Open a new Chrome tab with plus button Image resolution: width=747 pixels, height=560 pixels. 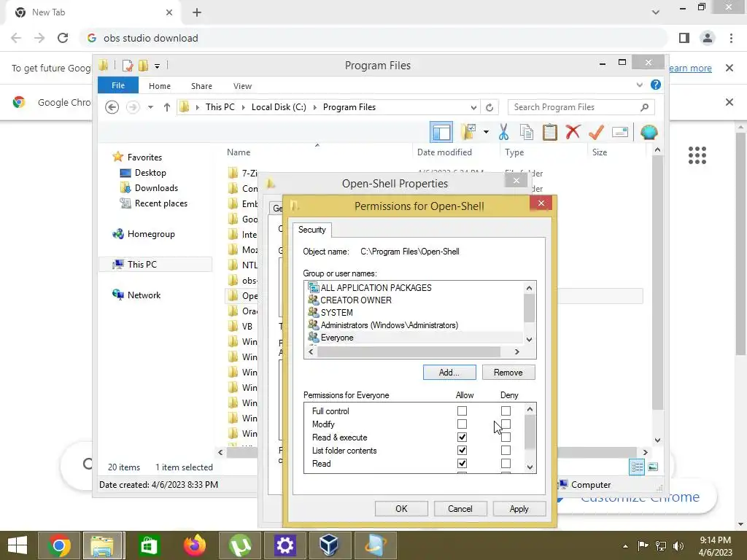point(197,12)
